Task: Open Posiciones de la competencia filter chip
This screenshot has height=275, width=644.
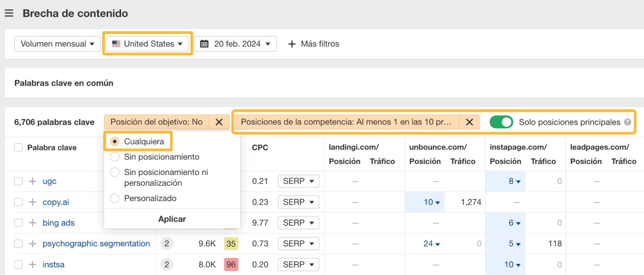Action: (347, 122)
